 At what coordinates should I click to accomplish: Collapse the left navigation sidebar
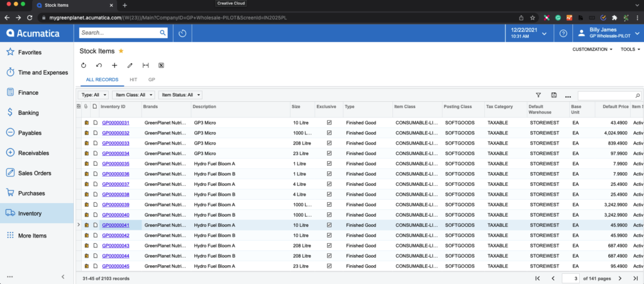click(x=63, y=276)
